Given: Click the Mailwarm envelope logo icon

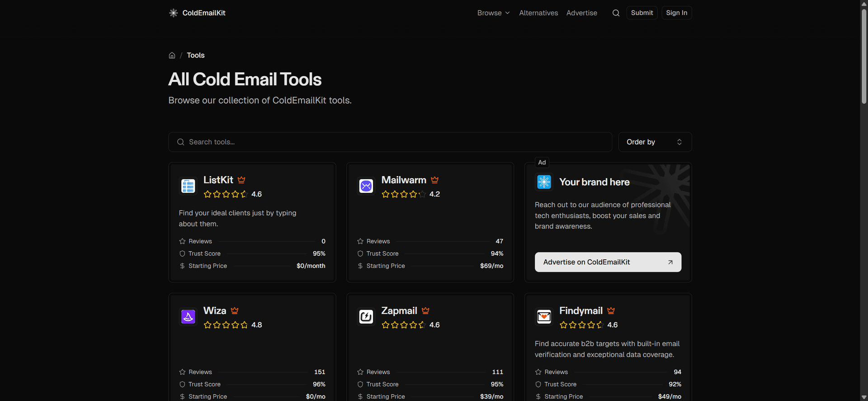Looking at the screenshot, I should tap(366, 186).
